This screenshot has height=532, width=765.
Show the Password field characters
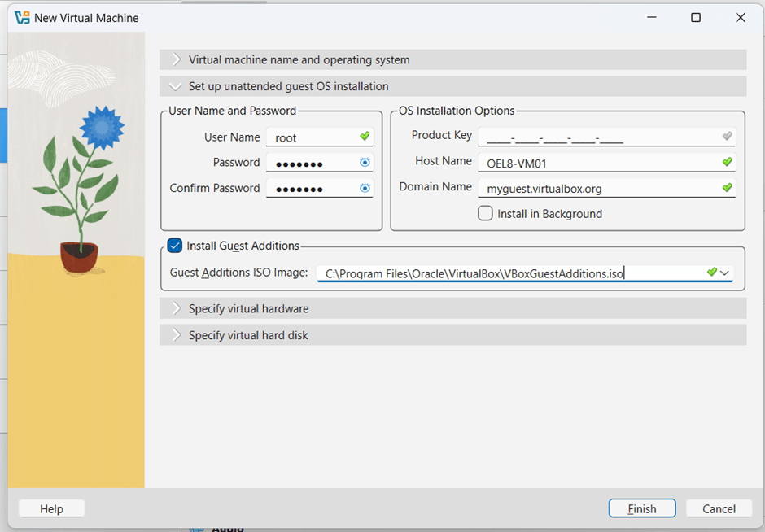[365, 163]
